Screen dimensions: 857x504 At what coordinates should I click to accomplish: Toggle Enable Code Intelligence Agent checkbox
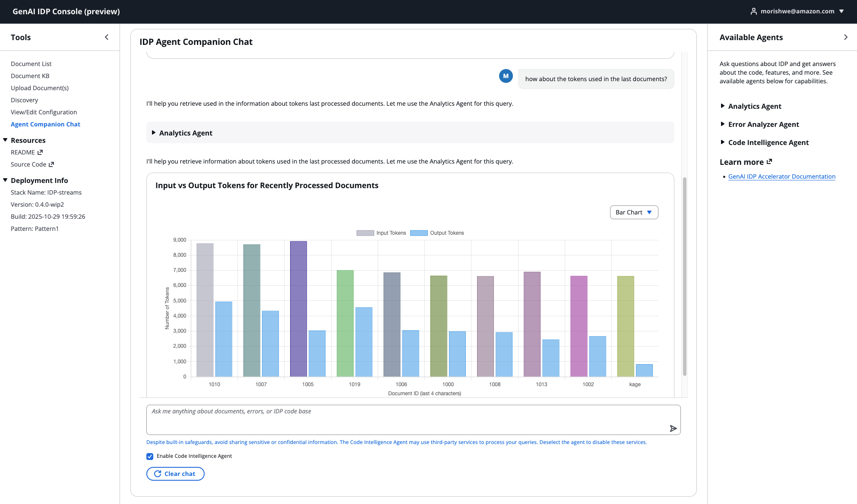(150, 456)
